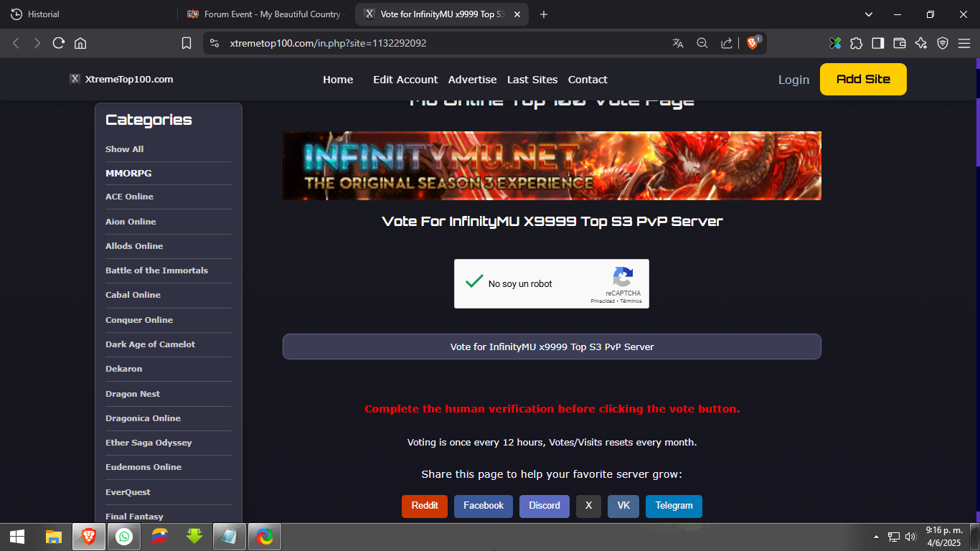Share the page via the X button
The image size is (980, 551).
(x=588, y=506)
